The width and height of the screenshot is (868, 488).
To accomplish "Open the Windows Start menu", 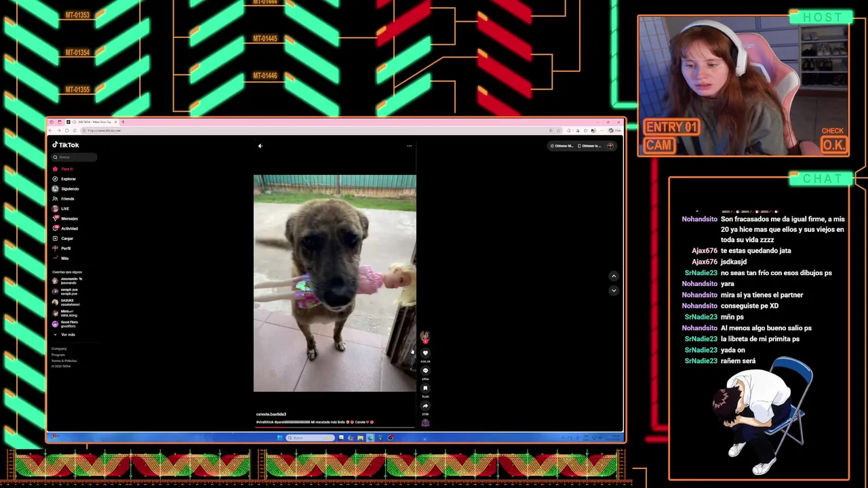I will [280, 438].
